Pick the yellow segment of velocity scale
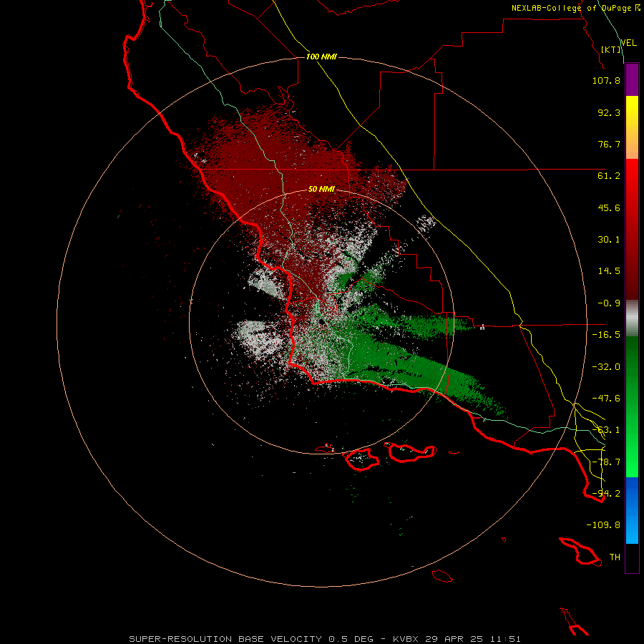Screen dimensions: 644x644 pos(632,127)
